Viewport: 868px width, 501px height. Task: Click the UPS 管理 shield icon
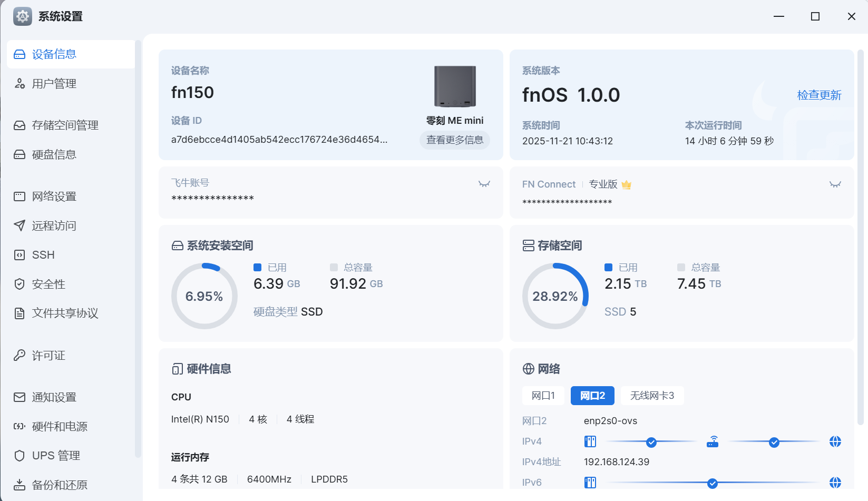point(19,456)
